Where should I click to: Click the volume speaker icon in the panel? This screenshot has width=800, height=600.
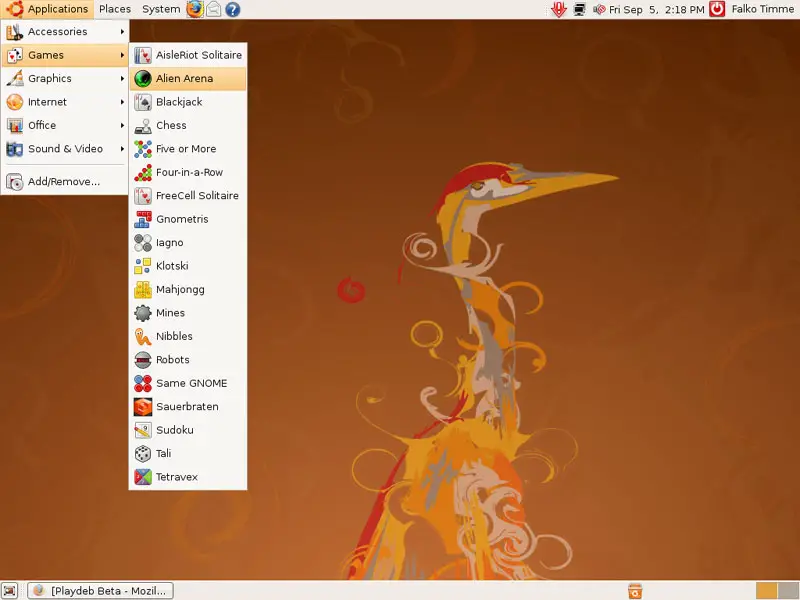point(599,9)
